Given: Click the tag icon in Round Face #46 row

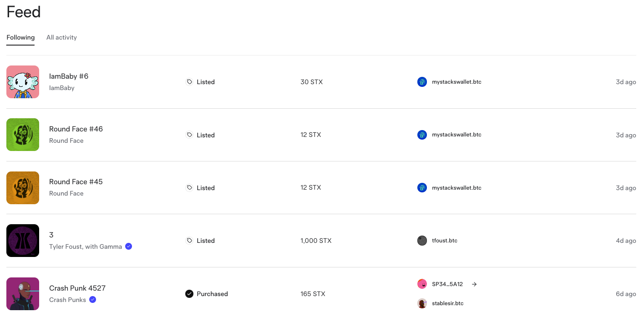Looking at the screenshot, I should (x=189, y=135).
